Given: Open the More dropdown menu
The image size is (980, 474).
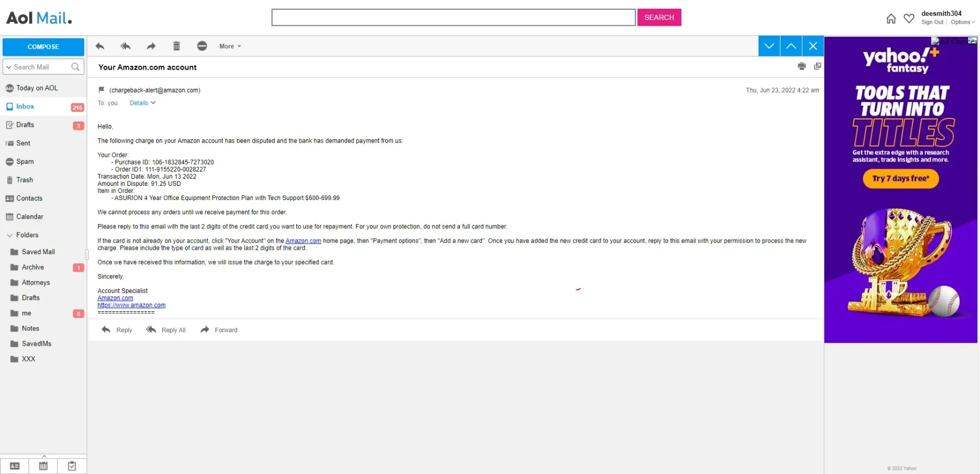Looking at the screenshot, I should (230, 47).
